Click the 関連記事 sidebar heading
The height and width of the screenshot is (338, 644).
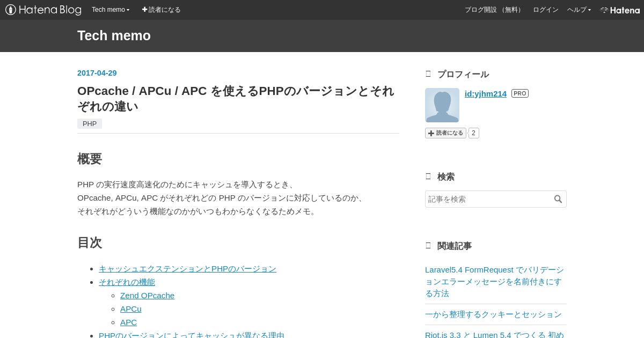tap(455, 246)
